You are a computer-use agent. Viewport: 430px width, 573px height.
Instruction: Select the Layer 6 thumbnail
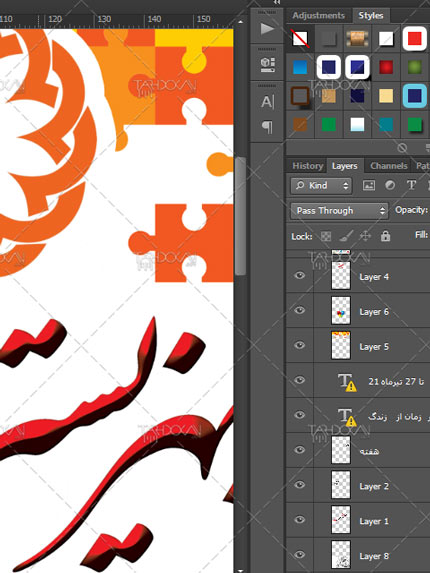[x=340, y=310]
